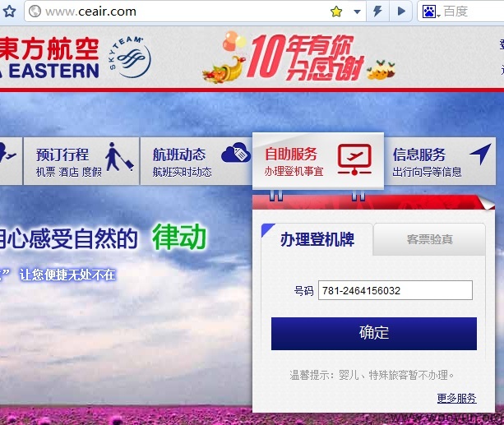Click the play arrow go button
This screenshot has height=425, width=504.
pyautogui.click(x=401, y=12)
